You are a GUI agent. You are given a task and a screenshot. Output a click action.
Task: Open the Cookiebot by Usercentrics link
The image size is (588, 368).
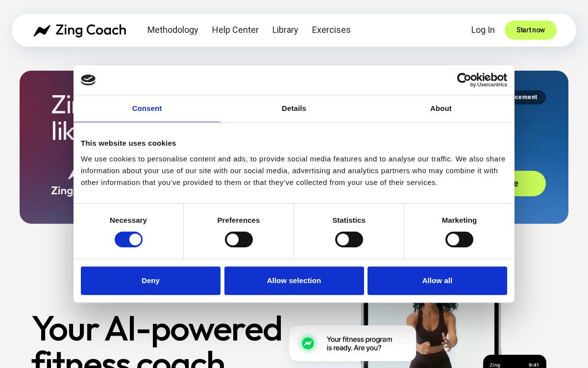(x=482, y=80)
